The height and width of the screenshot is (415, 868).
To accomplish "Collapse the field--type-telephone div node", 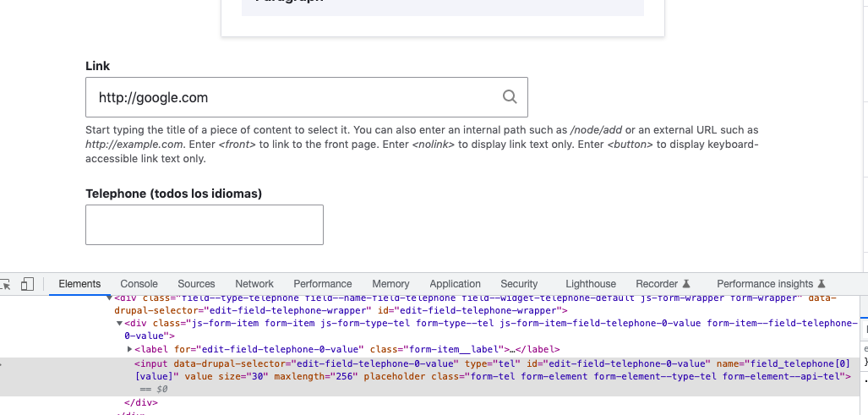I will (108, 298).
